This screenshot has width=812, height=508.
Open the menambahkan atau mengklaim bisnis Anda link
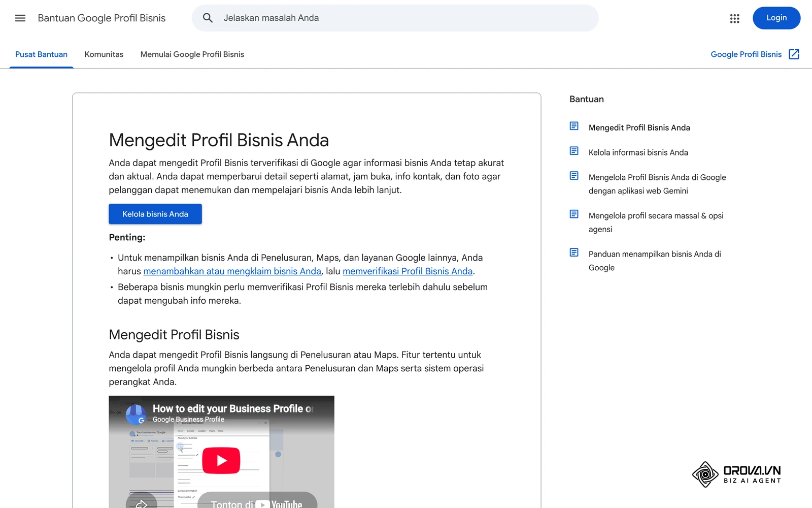[x=232, y=271]
